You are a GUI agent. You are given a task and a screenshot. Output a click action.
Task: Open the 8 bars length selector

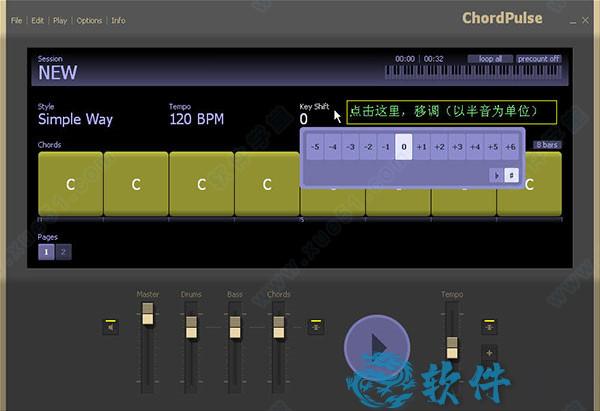[x=546, y=145]
